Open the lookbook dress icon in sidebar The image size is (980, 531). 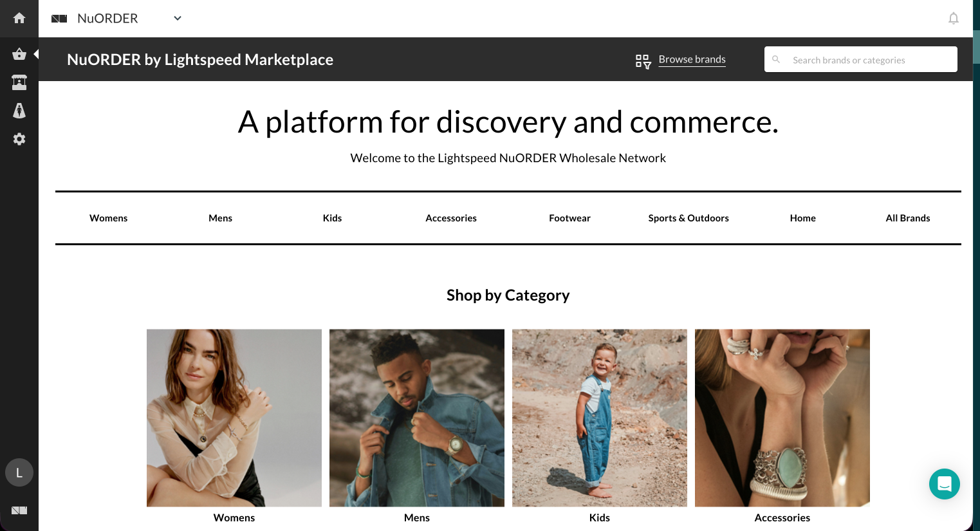tap(19, 111)
